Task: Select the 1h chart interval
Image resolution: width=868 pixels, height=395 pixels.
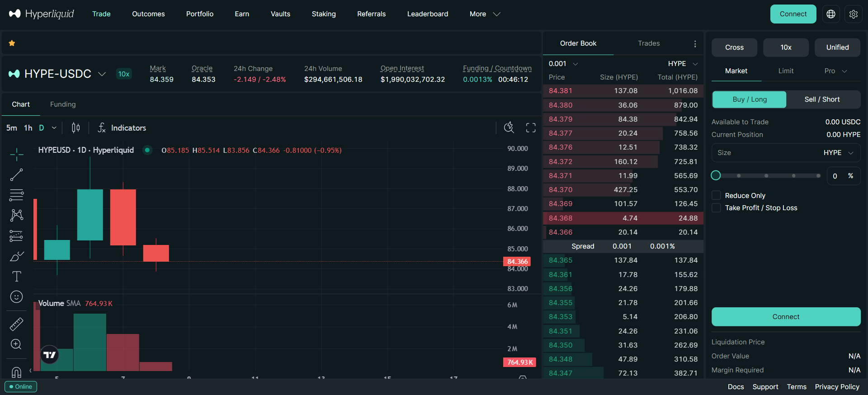Action: [28, 128]
